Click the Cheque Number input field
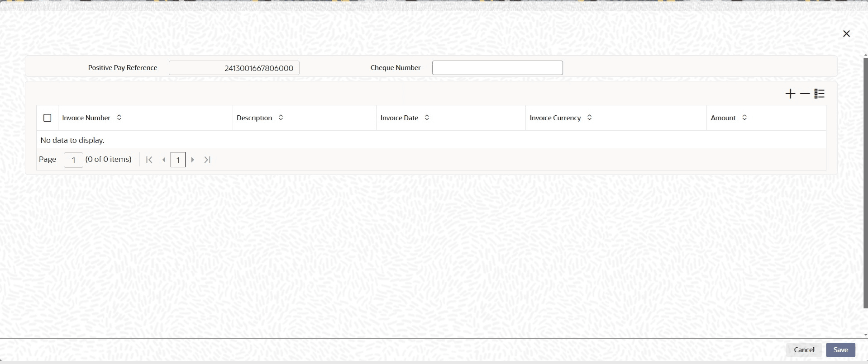The height and width of the screenshot is (364, 868). 497,68
